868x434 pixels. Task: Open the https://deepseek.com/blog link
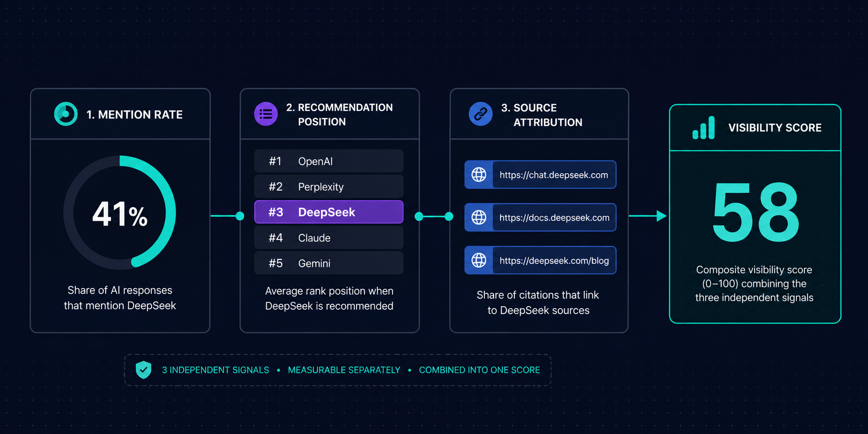[x=540, y=260]
